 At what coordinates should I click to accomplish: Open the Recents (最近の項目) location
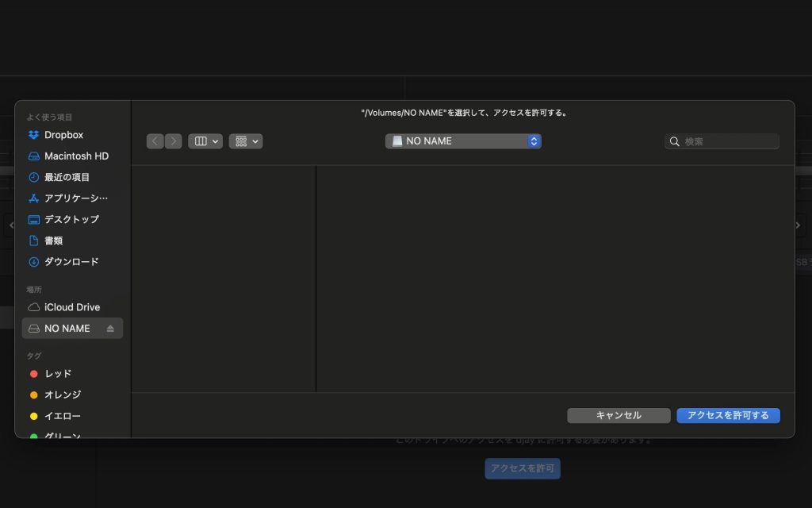point(67,177)
